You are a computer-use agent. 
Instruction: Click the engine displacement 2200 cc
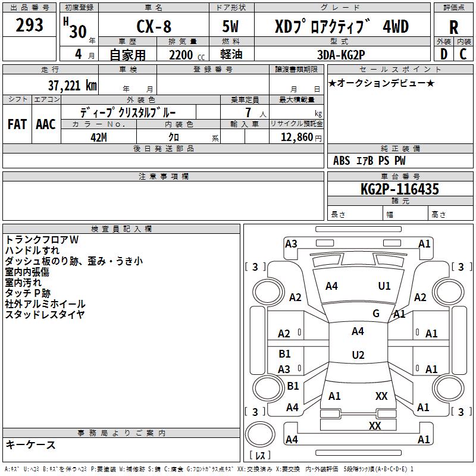click(x=187, y=55)
